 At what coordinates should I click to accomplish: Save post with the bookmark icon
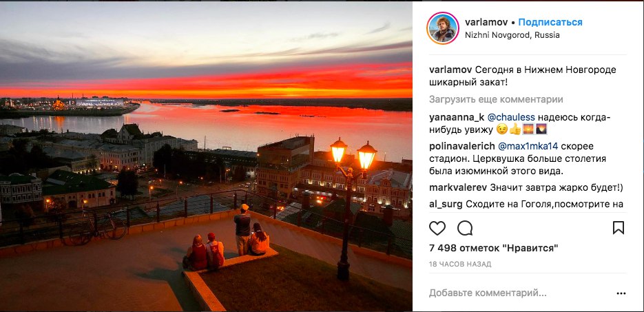pos(618,228)
